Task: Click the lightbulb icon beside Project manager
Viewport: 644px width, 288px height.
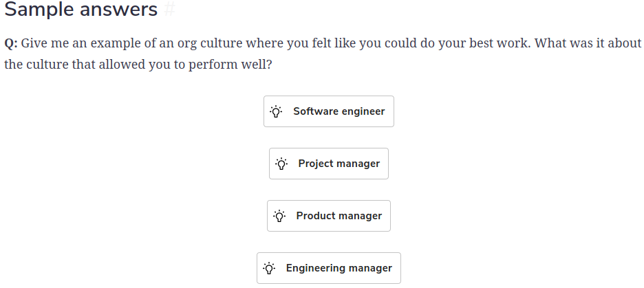Action: [x=281, y=164]
